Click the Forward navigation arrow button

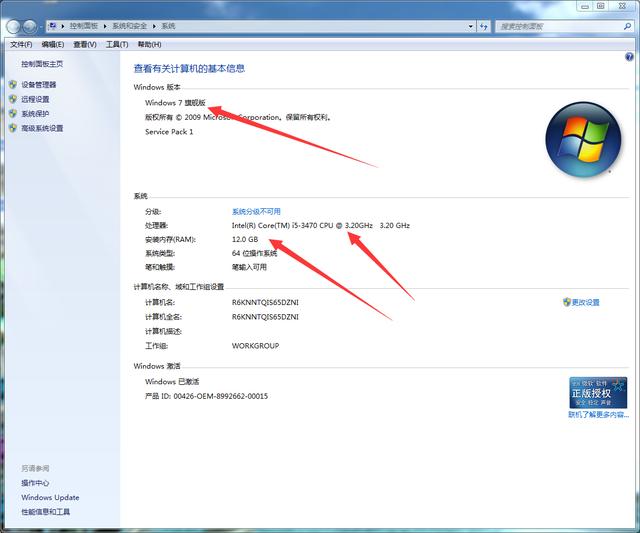click(x=29, y=27)
